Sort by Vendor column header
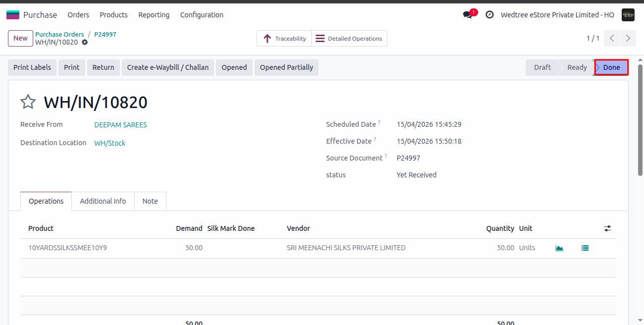This screenshot has width=644, height=325. [x=298, y=228]
